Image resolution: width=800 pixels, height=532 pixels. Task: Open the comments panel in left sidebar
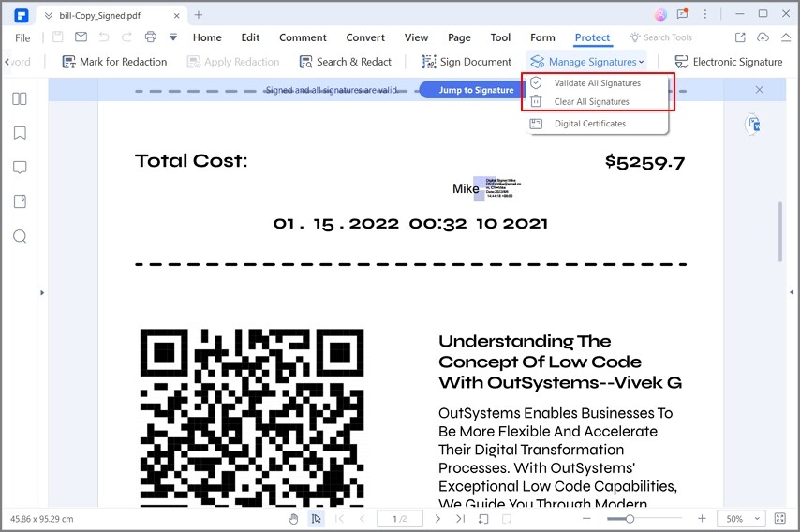[20, 168]
